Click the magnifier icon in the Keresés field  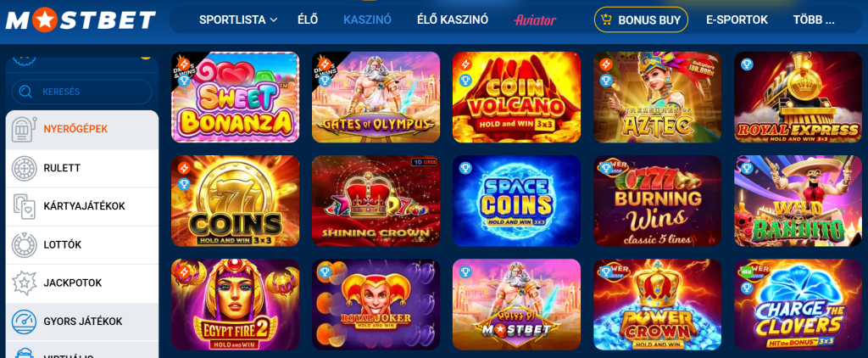25,92
